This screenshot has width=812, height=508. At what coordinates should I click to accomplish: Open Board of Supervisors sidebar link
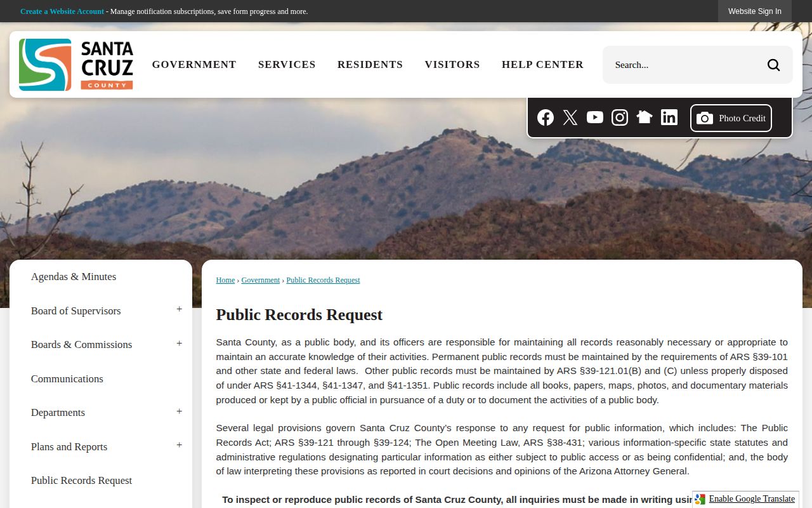point(75,311)
